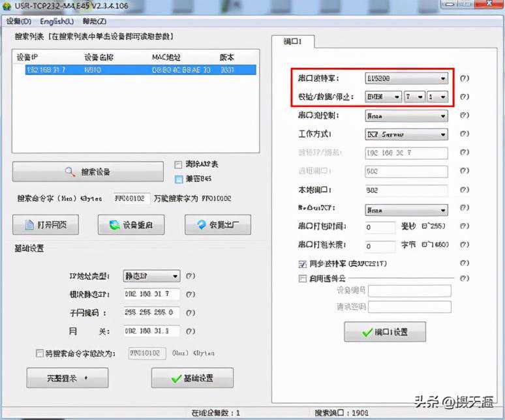Click the help (?) next to baud rate

point(464,78)
